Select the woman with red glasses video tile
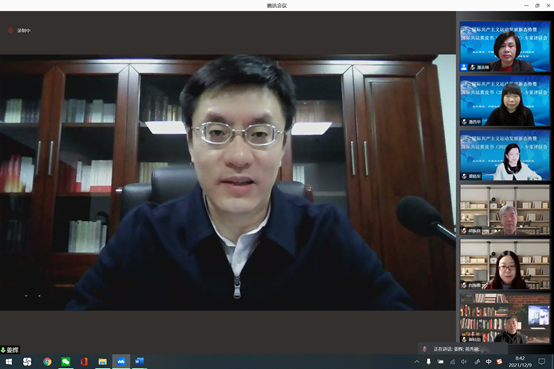Image resolution: width=554 pixels, height=369 pixels. pos(505,264)
